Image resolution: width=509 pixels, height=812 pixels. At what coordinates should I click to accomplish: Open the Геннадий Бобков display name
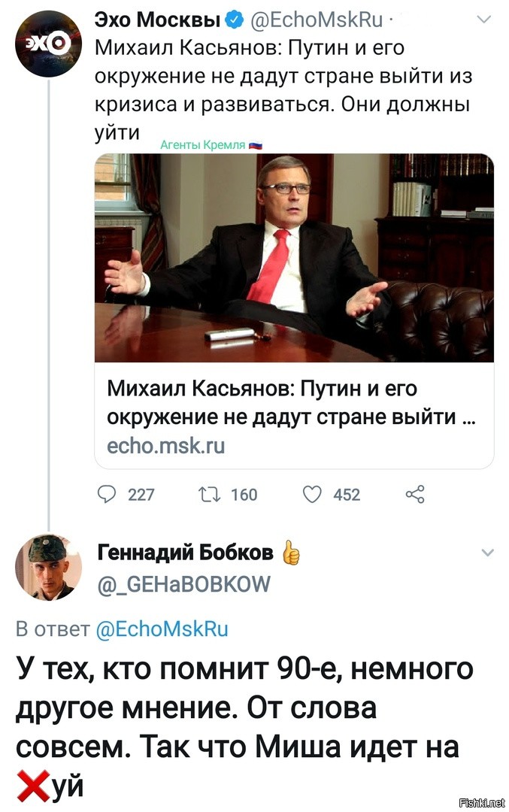pos(186,553)
